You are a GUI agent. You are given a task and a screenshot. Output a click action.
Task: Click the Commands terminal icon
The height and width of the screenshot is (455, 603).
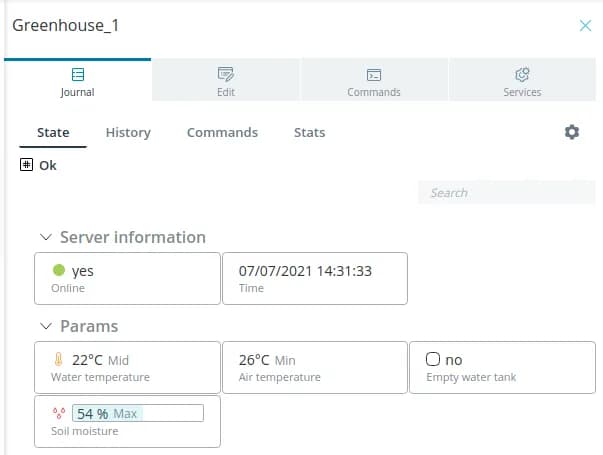pos(374,74)
